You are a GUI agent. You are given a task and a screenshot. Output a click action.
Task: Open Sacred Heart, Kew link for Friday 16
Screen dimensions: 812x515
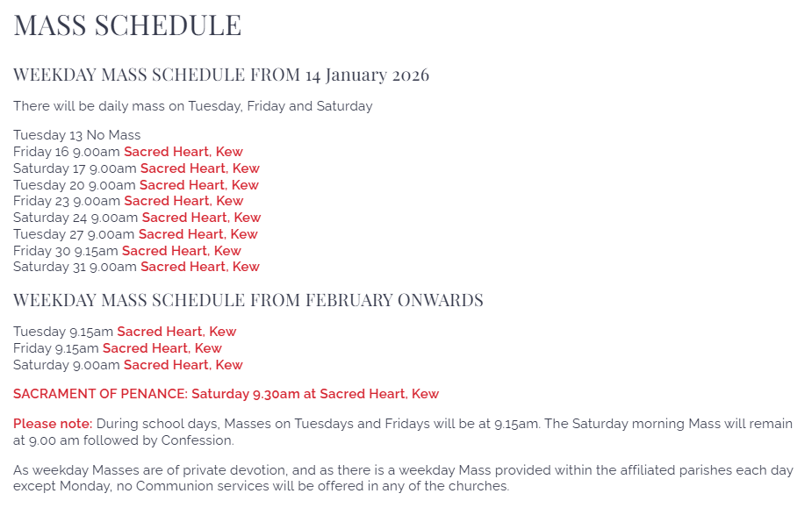pyautogui.click(x=183, y=152)
